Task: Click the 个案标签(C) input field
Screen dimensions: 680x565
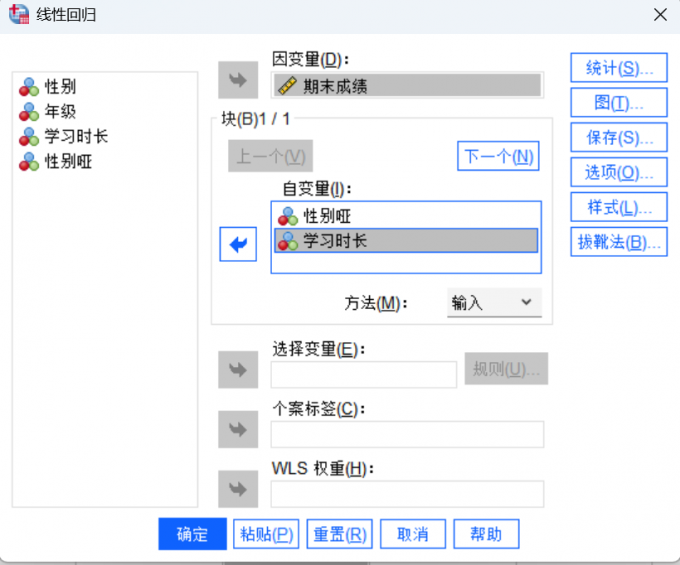Action: tap(407, 434)
